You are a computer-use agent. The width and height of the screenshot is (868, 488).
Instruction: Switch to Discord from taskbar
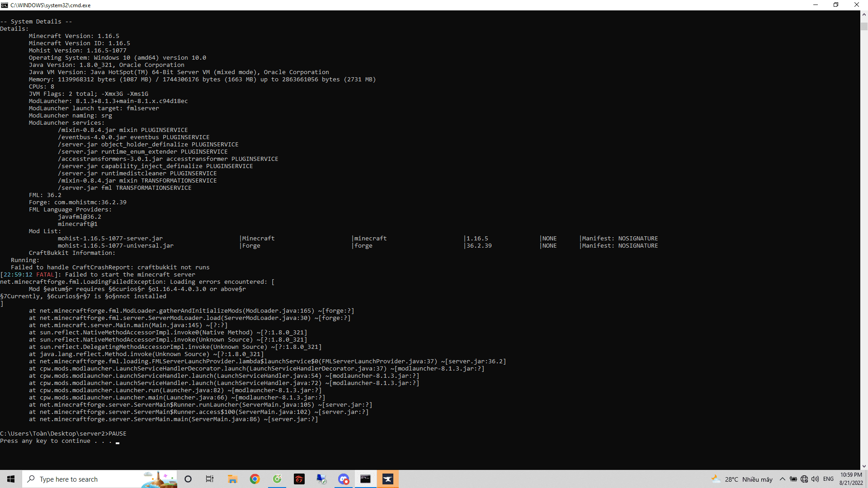[x=344, y=479]
